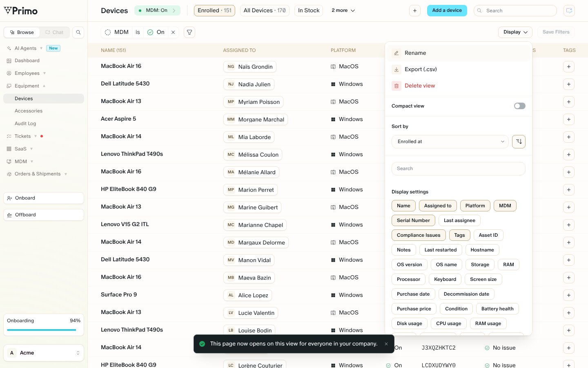Viewport: 588px width, 368px height.
Task: Switch to the Chat mode button
Action: [54, 32]
